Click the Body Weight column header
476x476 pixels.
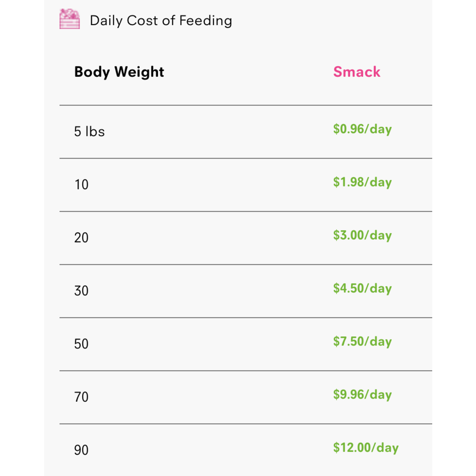(119, 72)
